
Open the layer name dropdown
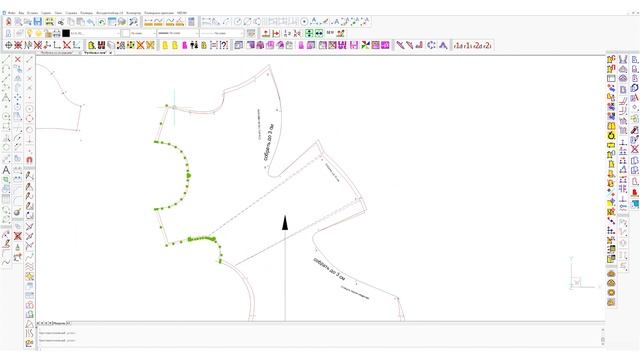point(95,33)
